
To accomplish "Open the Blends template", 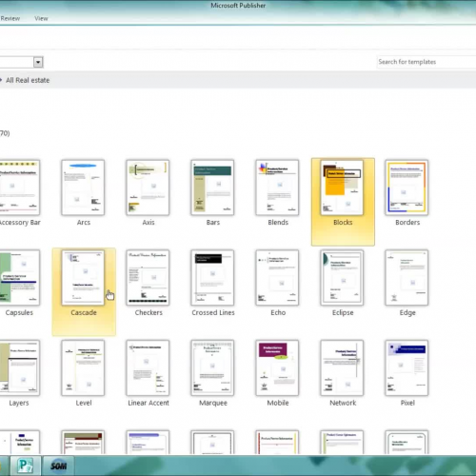I will click(277, 188).
